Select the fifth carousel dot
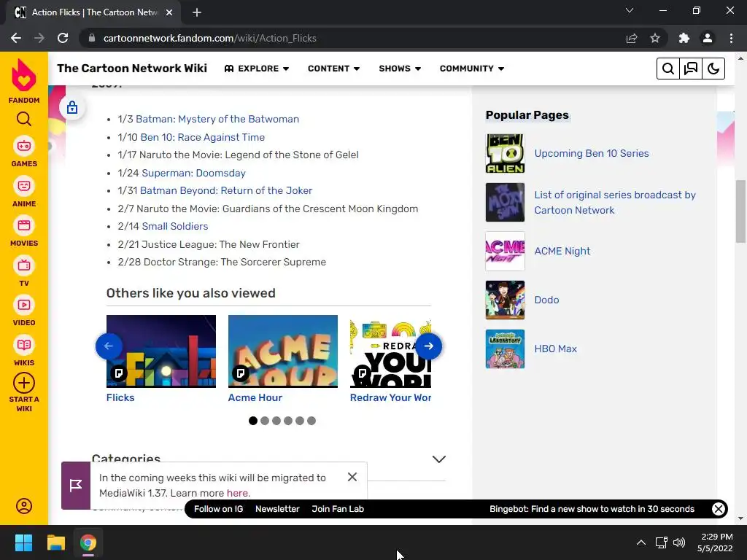 point(300,421)
